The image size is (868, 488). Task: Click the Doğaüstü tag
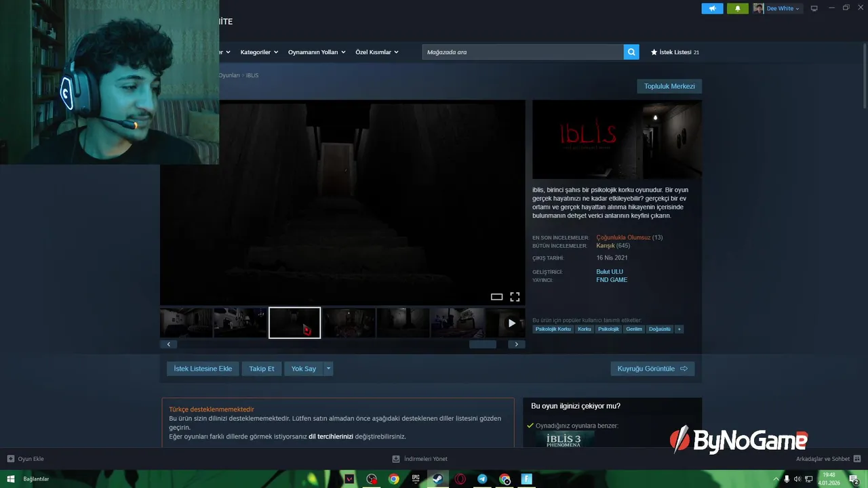(x=660, y=329)
